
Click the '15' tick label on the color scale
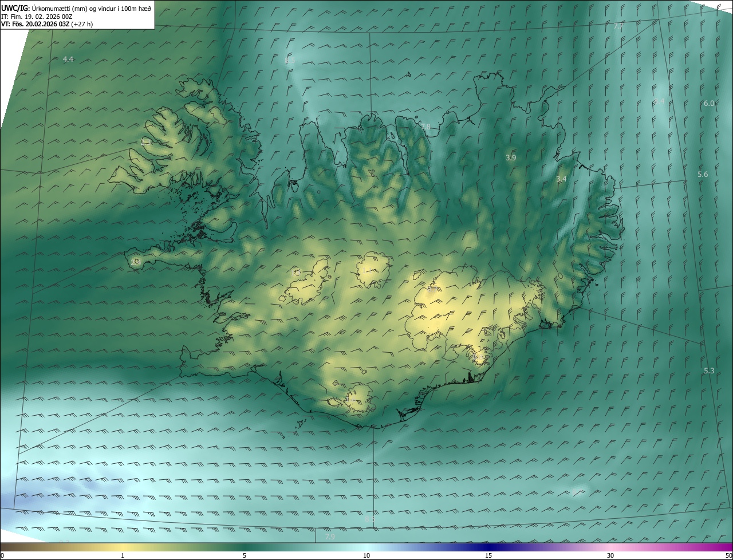tap(488, 555)
